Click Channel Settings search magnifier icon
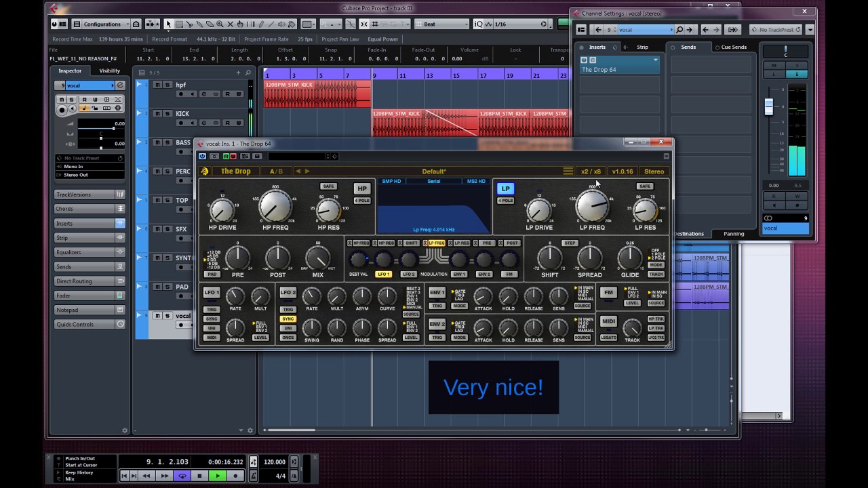This screenshot has height=488, width=868. coord(679,30)
